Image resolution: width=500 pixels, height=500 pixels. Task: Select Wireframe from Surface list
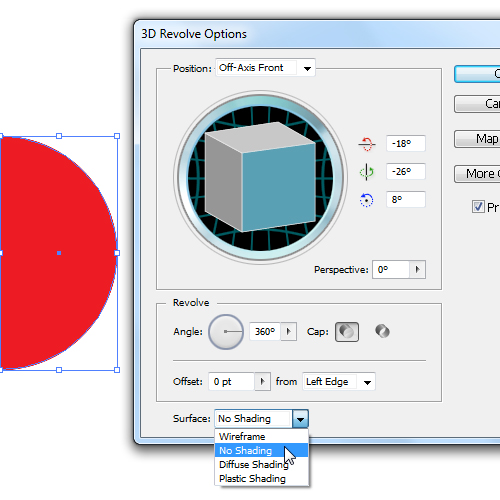click(262, 436)
